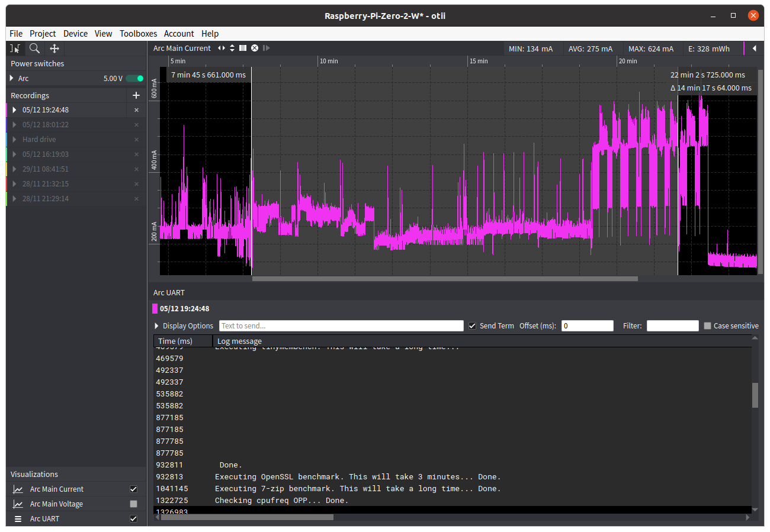Click vertical auto-scale arrows icon
The image size is (770, 532).
pos(232,49)
